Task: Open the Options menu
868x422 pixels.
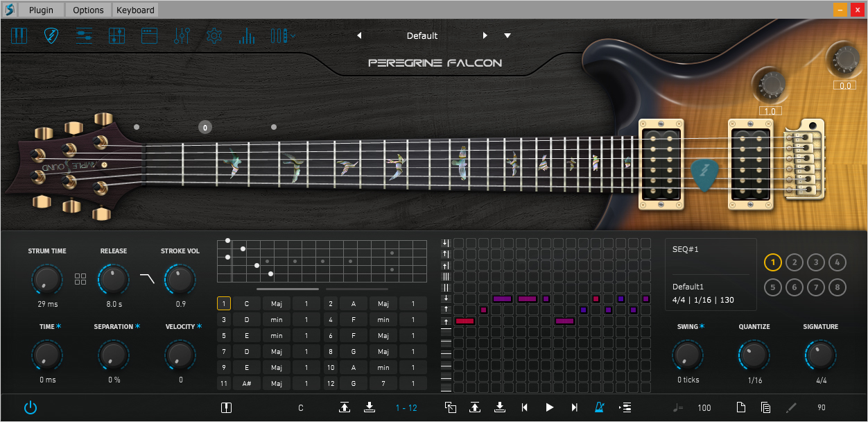Action: click(88, 10)
